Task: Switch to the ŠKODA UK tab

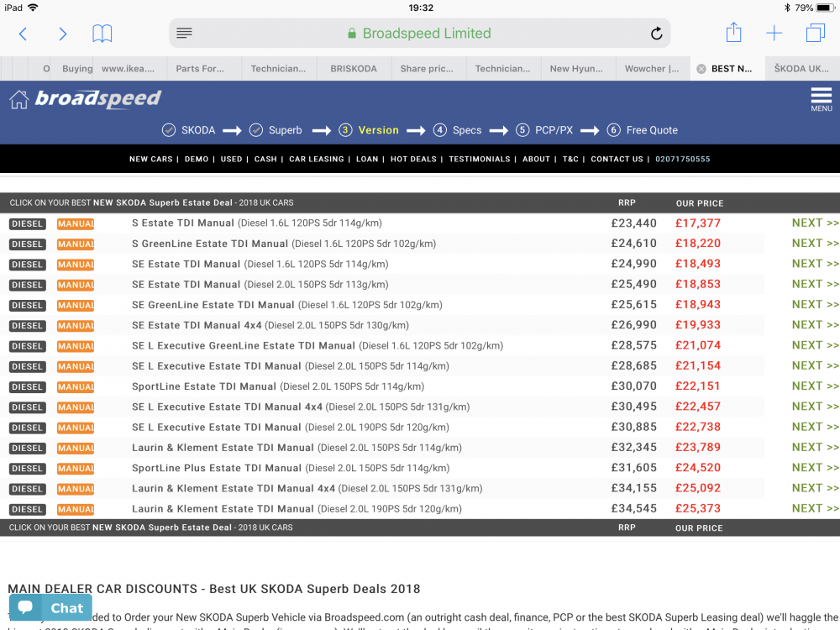Action: tap(801, 69)
